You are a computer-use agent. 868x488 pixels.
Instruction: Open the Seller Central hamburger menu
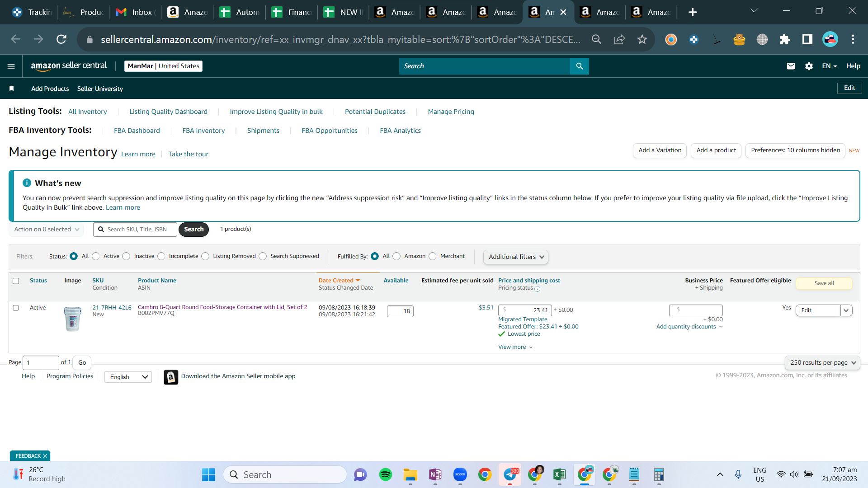[x=11, y=66]
